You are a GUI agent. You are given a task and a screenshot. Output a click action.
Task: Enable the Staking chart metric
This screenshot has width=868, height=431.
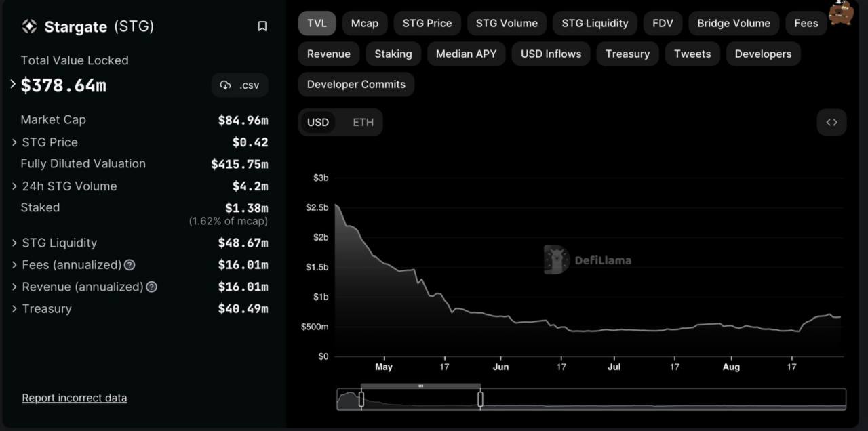[x=393, y=54]
